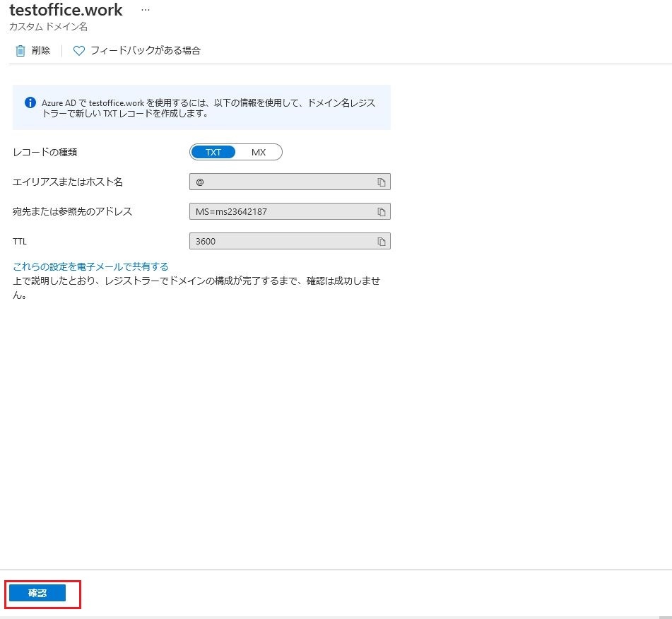Click 削除 delete label
Viewport: 672px width, 619px height.
[x=41, y=51]
